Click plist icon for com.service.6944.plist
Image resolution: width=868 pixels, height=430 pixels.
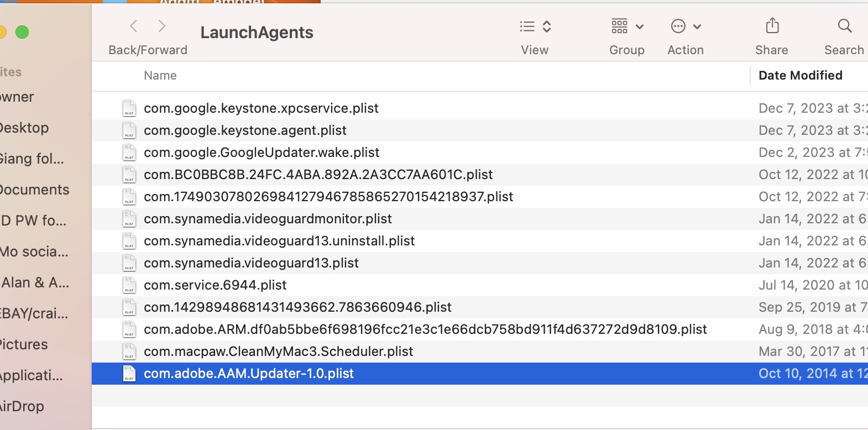tap(129, 285)
